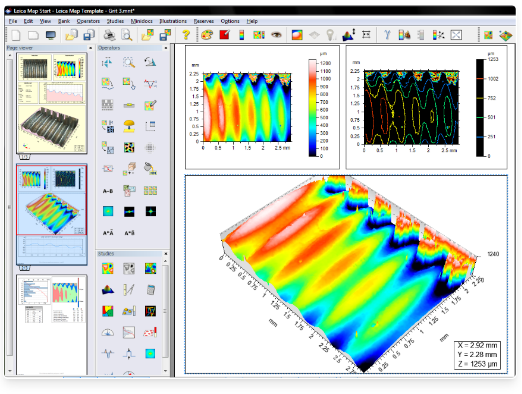
Task: Click the Studies scrollbar down arrow
Action: click(166, 370)
